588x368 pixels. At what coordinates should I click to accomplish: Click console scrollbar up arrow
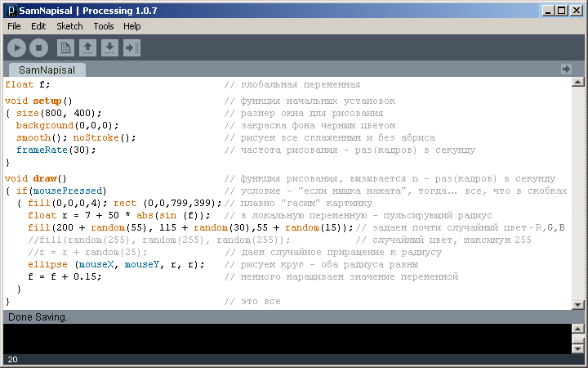tap(578, 330)
